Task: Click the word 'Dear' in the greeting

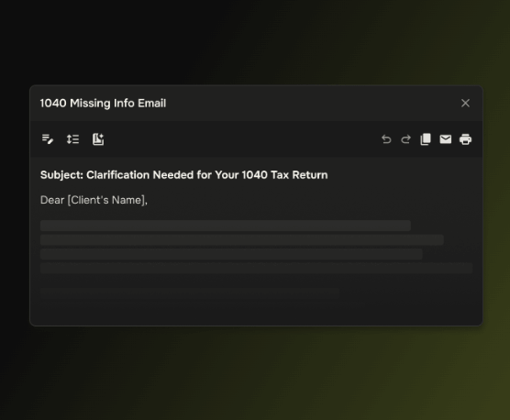Action: click(52, 200)
